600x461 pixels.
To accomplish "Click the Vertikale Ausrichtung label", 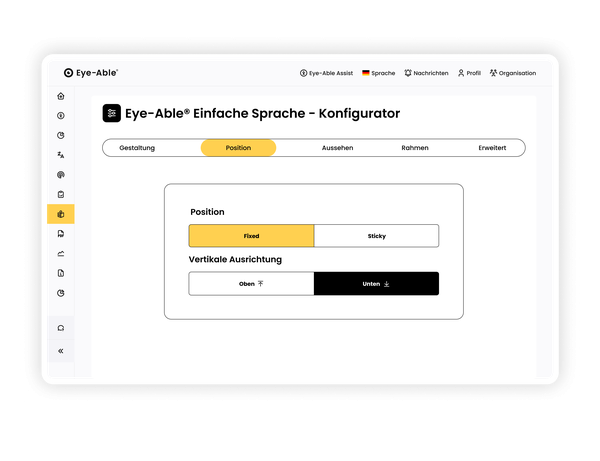I will point(235,259).
